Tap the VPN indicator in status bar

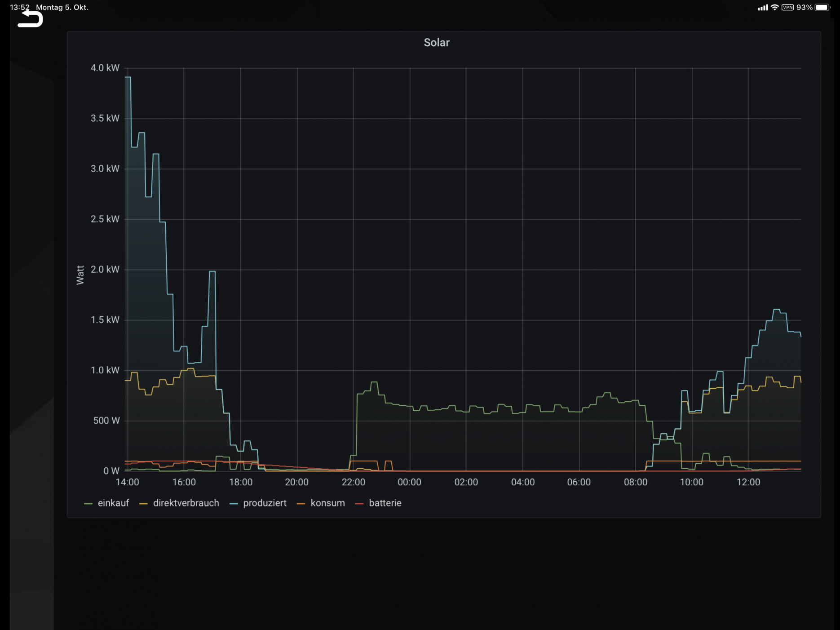[x=787, y=7]
